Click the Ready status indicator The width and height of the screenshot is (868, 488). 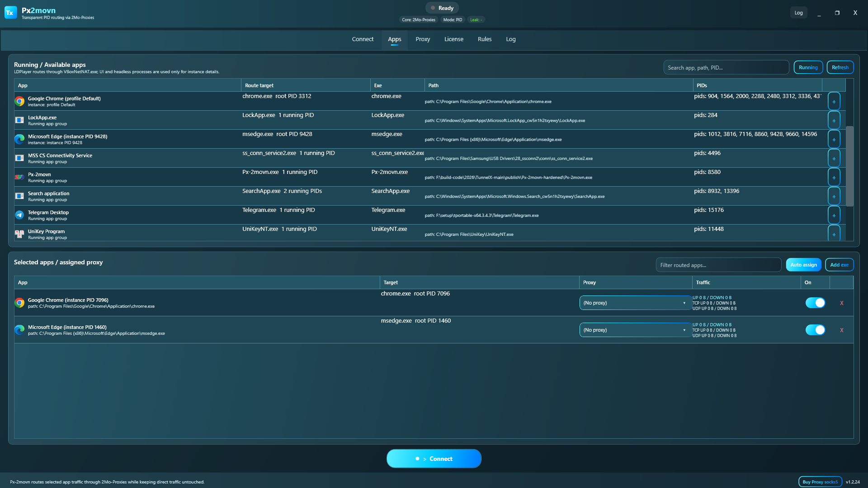coord(442,8)
